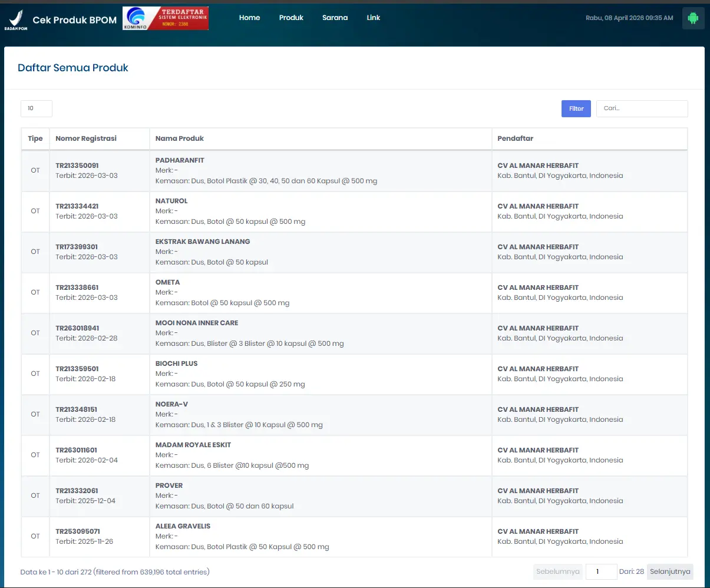Open the NATUROL product entry
Image resolution: width=710 pixels, height=588 pixels.
click(x=171, y=201)
